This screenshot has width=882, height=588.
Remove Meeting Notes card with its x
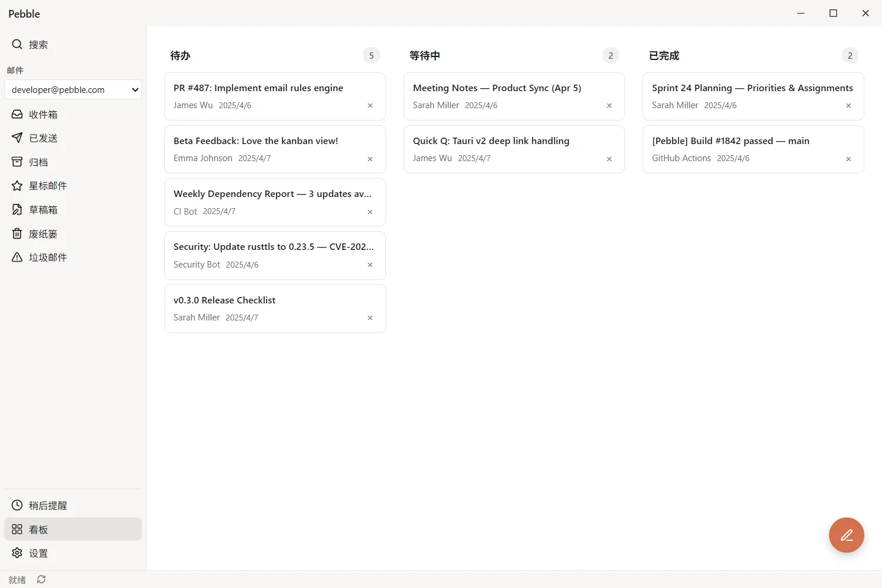(x=609, y=106)
